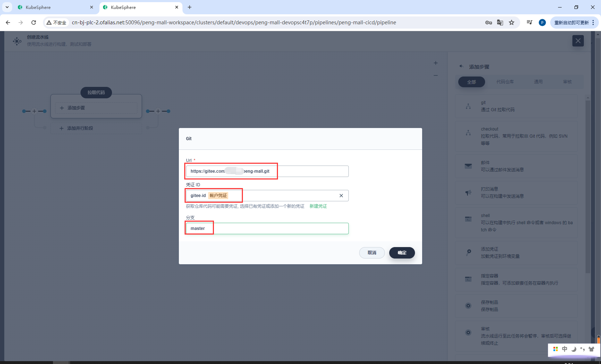Close the active KubeSphere tab
The image size is (601, 364).
point(177,7)
